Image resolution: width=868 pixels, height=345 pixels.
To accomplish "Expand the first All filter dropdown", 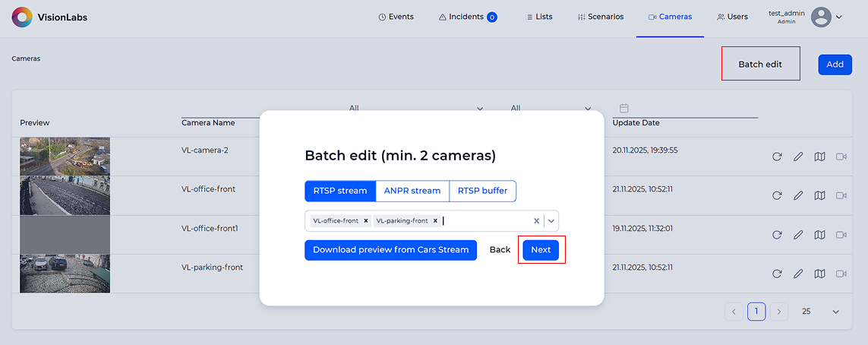I will (480, 108).
